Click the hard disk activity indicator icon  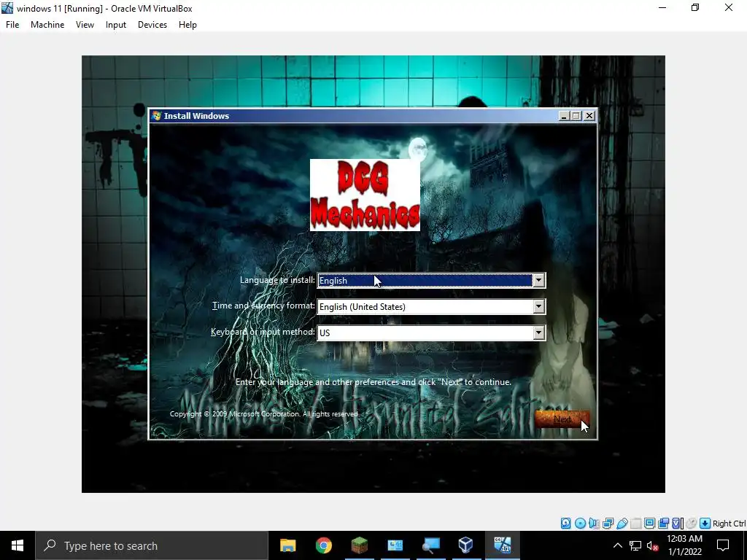click(x=565, y=524)
